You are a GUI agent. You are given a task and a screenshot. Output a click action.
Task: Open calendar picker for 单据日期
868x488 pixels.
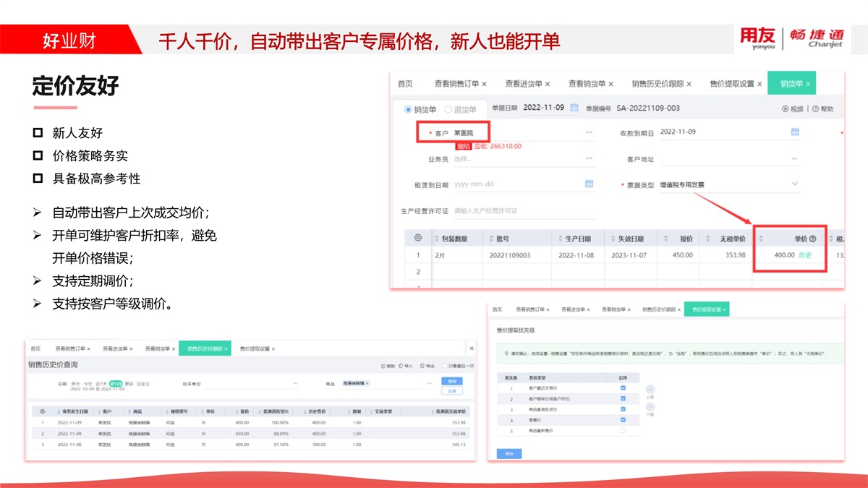574,108
